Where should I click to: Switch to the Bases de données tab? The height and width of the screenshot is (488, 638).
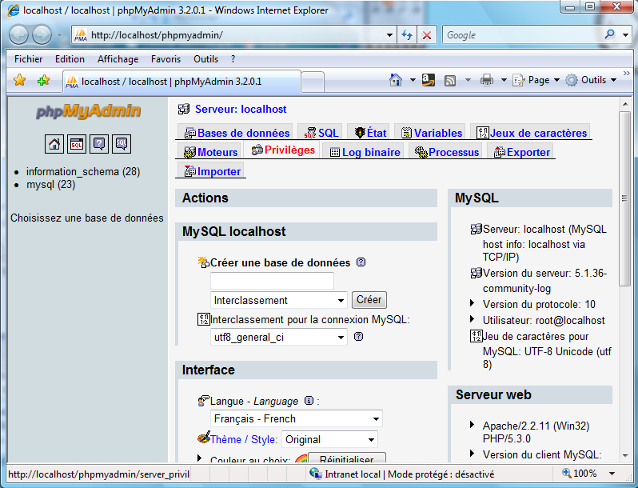237,133
